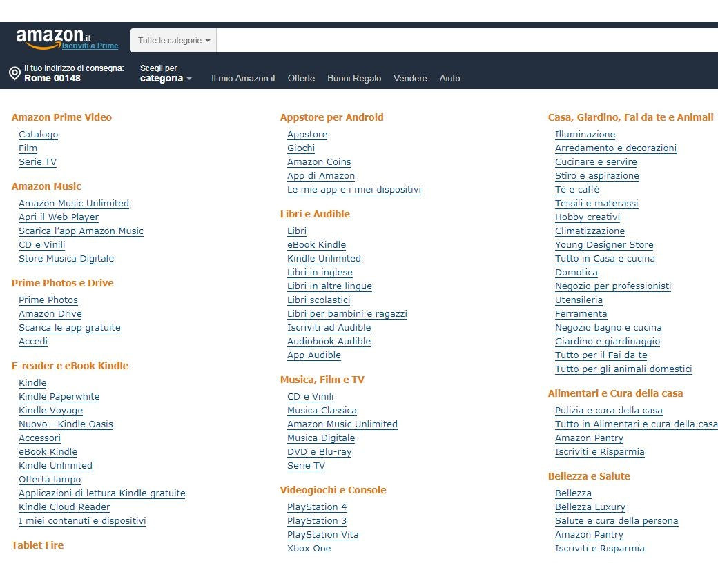Click the Tablet Fire section heading
Screen dimensions: 718x588
37,545
